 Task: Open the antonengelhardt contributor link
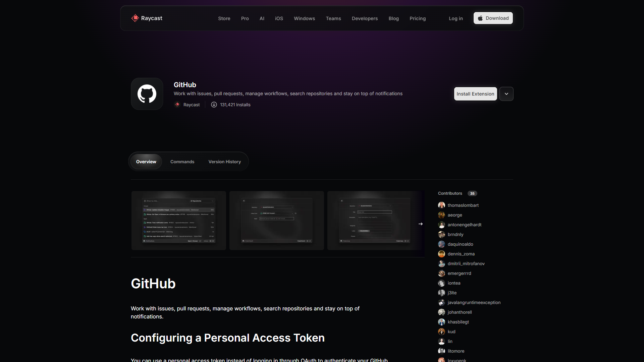464,225
